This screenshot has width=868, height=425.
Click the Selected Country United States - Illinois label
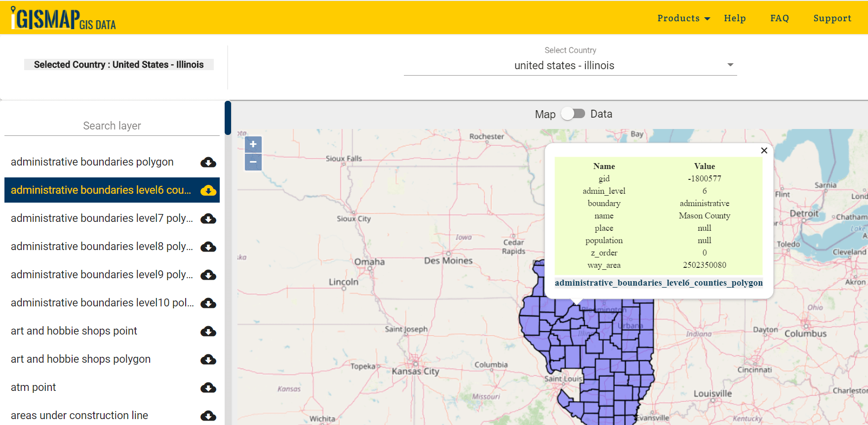coord(118,65)
